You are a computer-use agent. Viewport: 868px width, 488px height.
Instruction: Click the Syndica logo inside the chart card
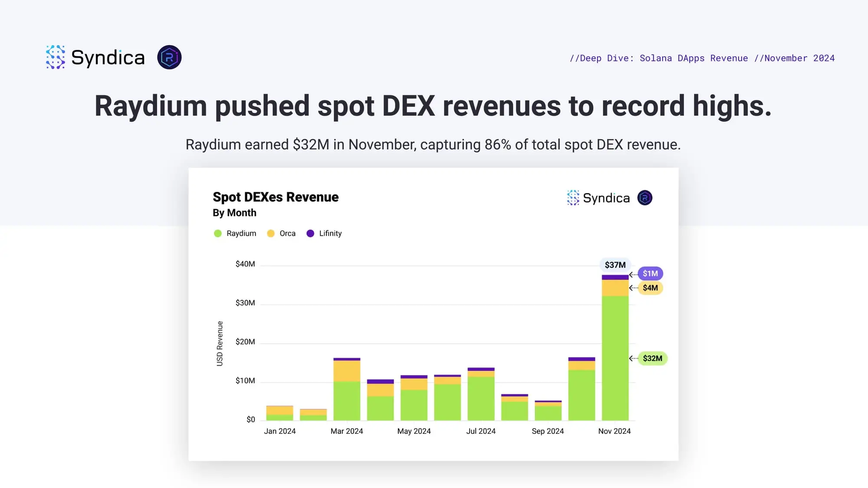(598, 198)
